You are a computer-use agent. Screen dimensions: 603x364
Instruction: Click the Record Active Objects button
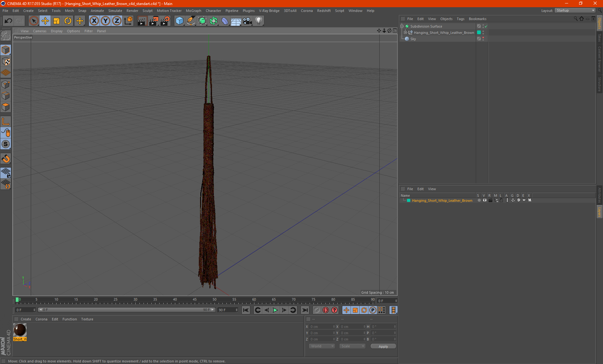[x=326, y=310]
